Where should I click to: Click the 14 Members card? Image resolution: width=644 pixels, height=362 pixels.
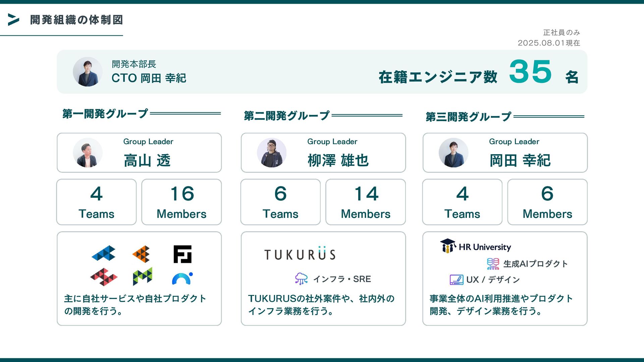click(366, 202)
